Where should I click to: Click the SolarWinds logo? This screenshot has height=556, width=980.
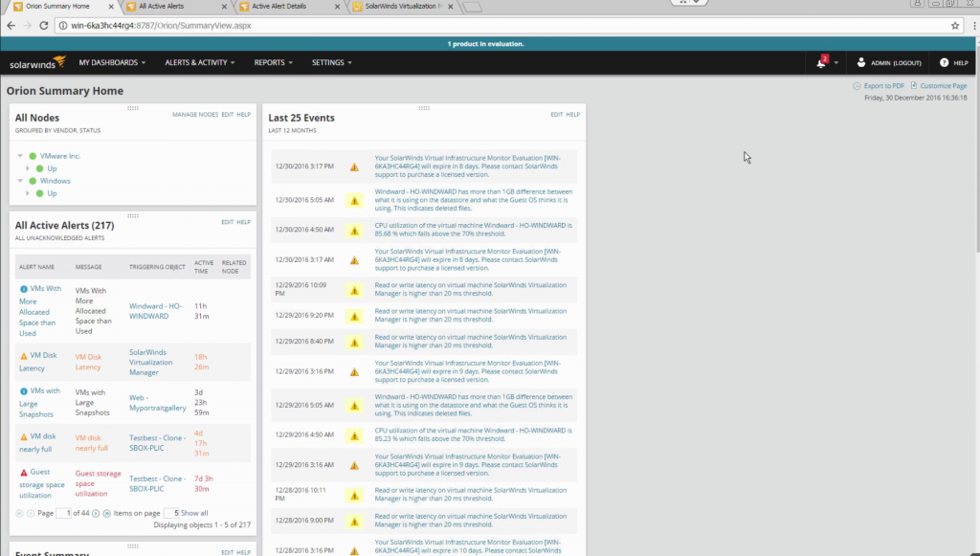[37, 62]
